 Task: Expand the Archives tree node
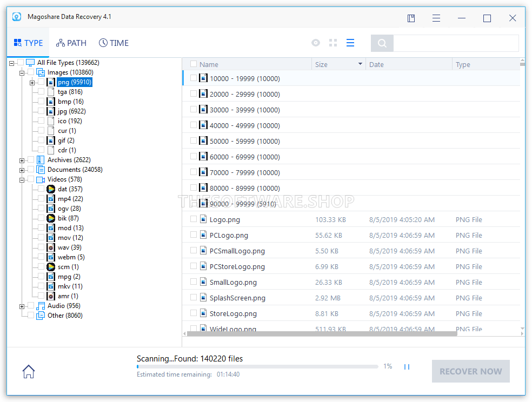pos(22,160)
